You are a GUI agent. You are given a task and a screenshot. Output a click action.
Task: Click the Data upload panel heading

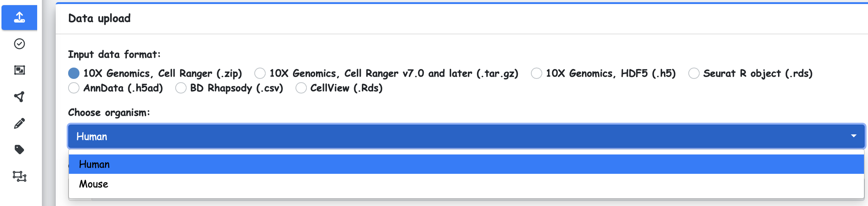[99, 18]
